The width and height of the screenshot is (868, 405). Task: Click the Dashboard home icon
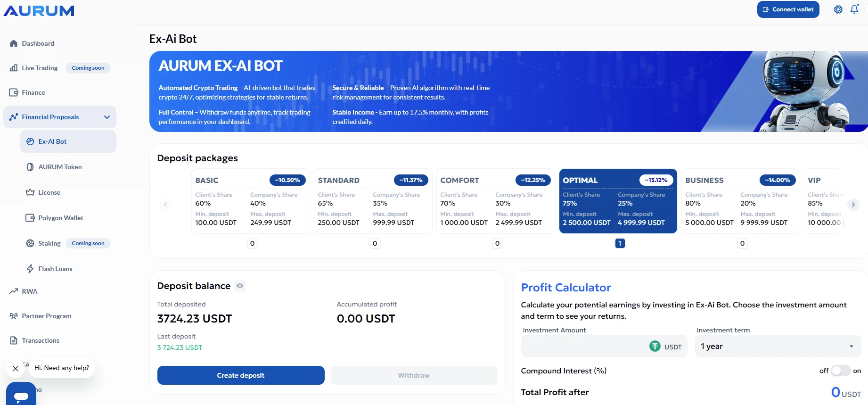pyautogui.click(x=14, y=43)
